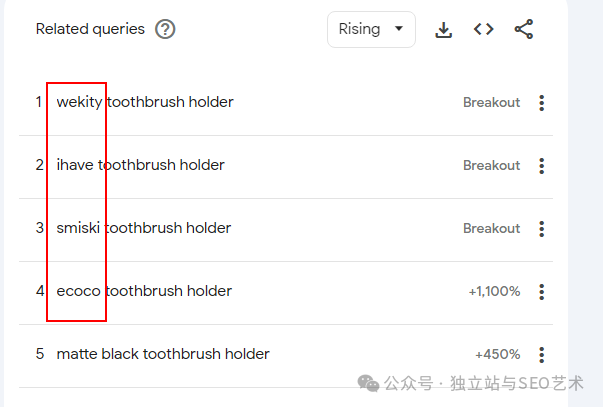Click the share icon
This screenshot has width=603, height=407.
click(524, 29)
